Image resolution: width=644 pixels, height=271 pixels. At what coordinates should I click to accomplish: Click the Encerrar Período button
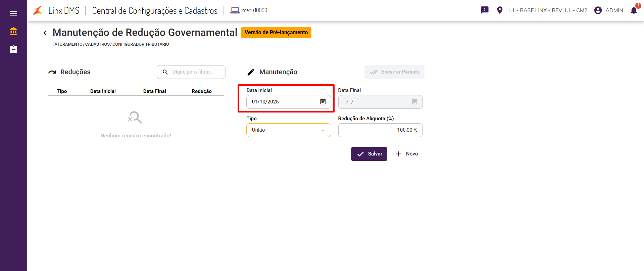(394, 72)
